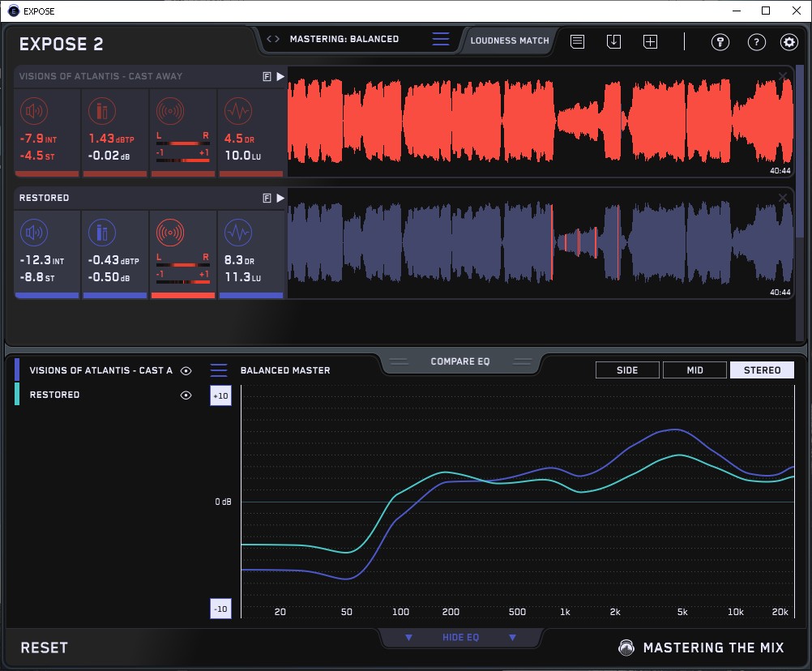812x671 pixels.
Task: Click the Mastering The Mix logo
Action: point(701,647)
